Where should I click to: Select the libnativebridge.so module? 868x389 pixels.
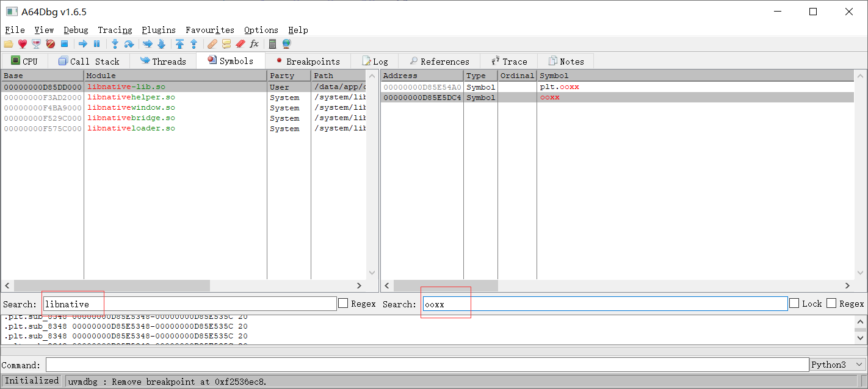(x=183, y=118)
